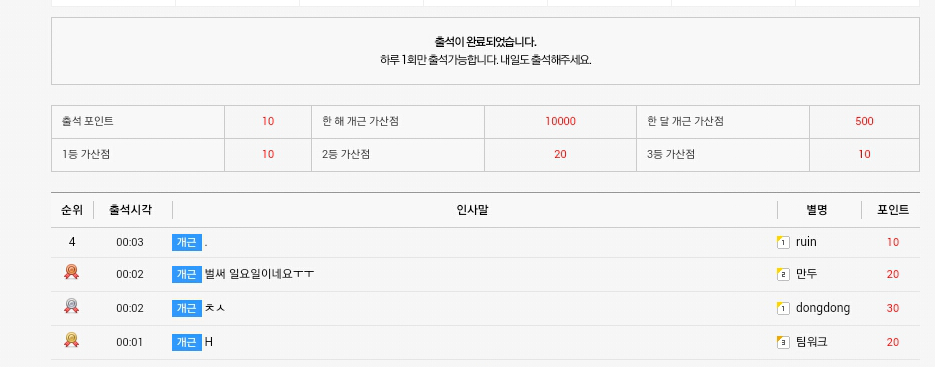Click the level 2 badge beside 만두
Viewport: 935px width, 367px height.
tap(783, 275)
